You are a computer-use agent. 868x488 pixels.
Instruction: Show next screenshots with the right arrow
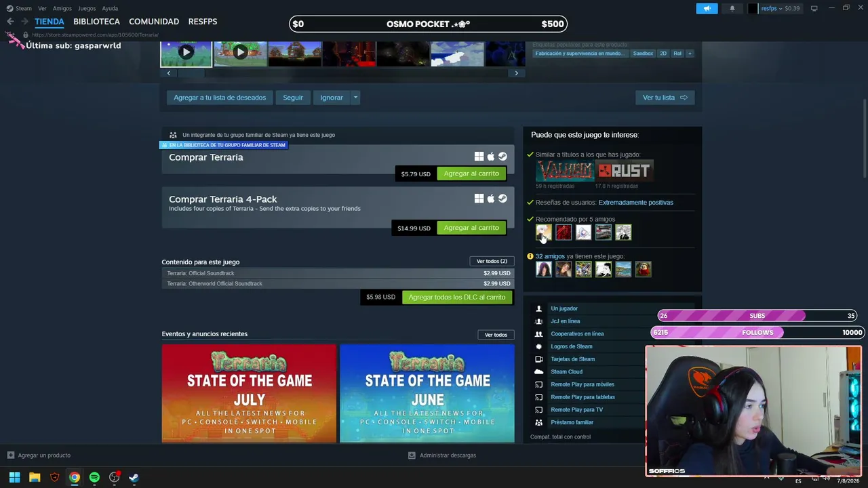516,73
